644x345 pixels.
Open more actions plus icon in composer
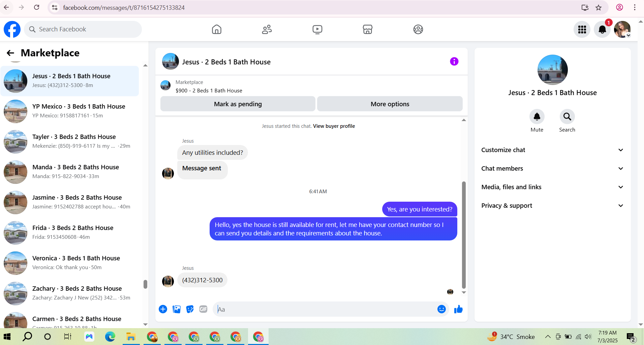(x=163, y=309)
